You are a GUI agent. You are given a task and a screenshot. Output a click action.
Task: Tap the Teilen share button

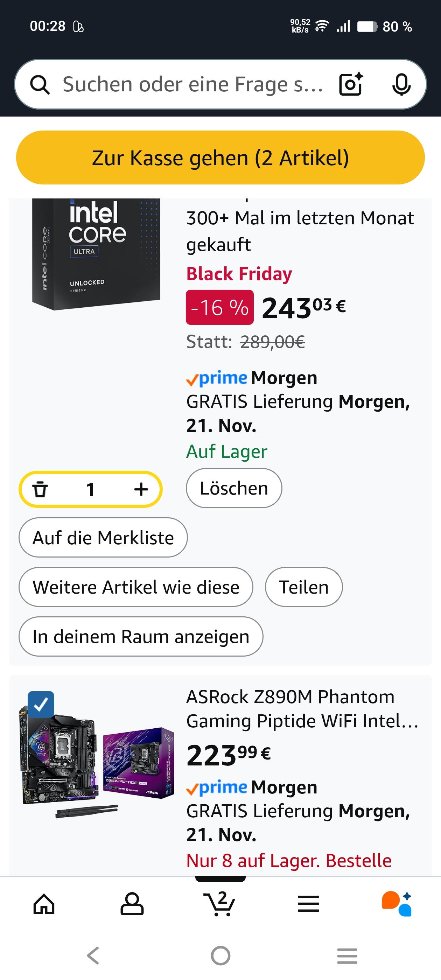[304, 587]
